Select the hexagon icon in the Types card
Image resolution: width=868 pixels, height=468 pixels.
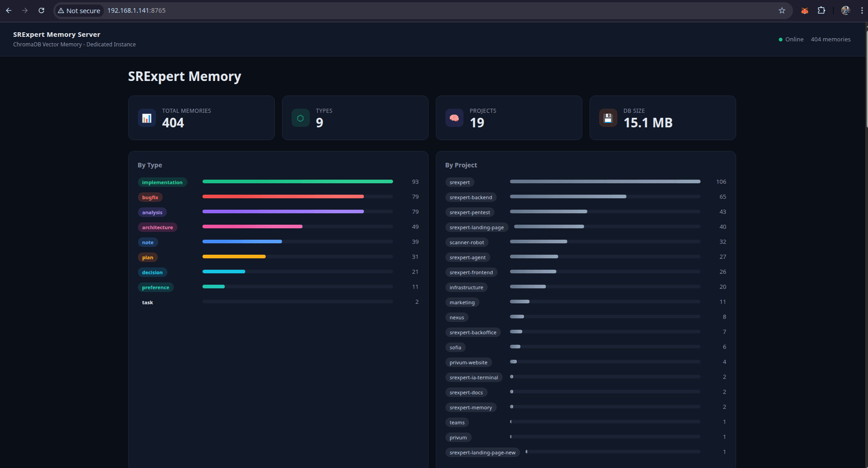pyautogui.click(x=300, y=118)
